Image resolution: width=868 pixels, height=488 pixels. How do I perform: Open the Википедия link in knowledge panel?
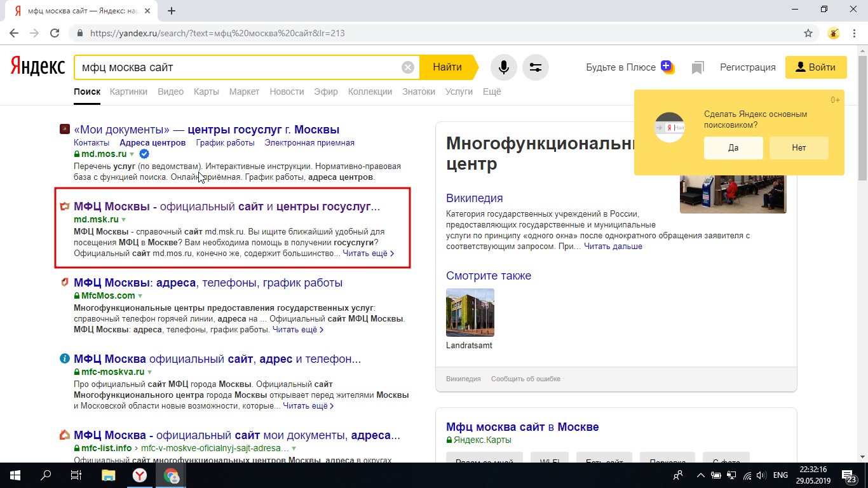click(474, 198)
